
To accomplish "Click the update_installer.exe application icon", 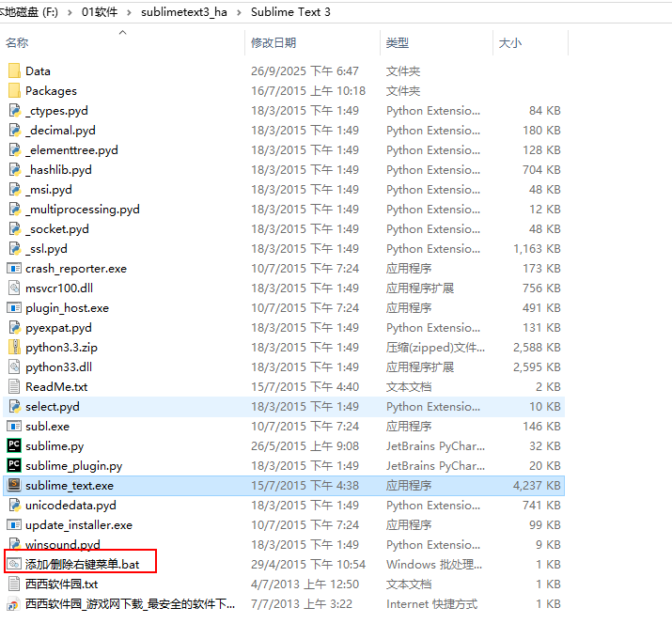I will coord(14,524).
